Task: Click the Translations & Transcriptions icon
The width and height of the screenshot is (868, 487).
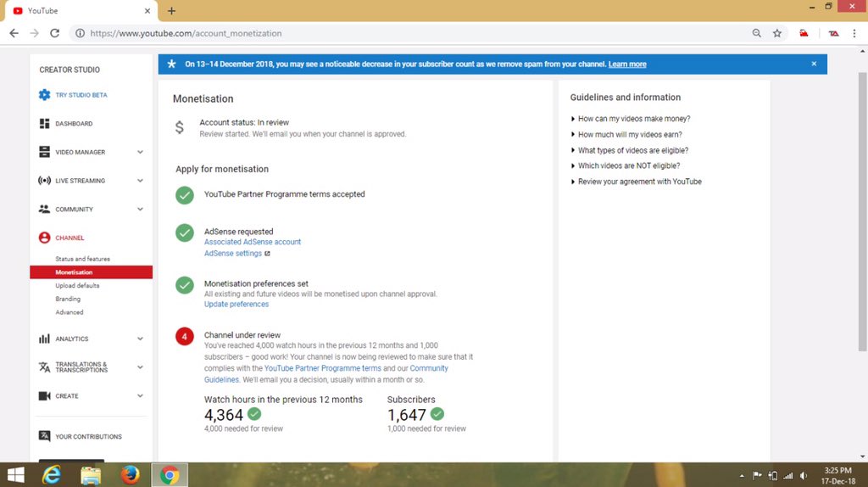Action: (44, 367)
